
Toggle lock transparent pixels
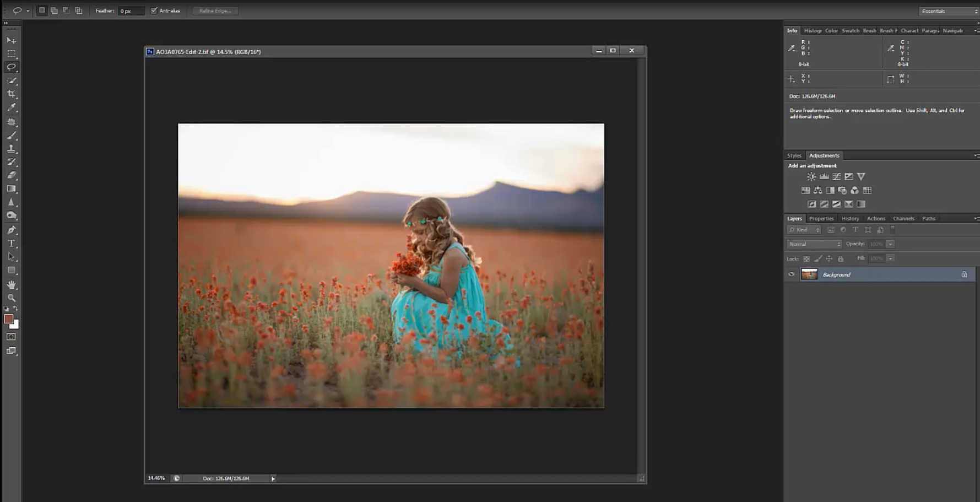[x=806, y=258]
